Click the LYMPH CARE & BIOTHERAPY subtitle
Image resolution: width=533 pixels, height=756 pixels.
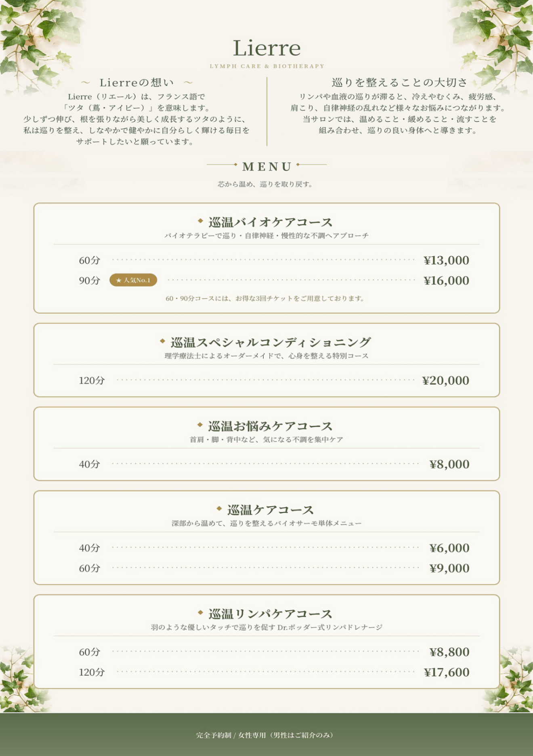tap(267, 66)
